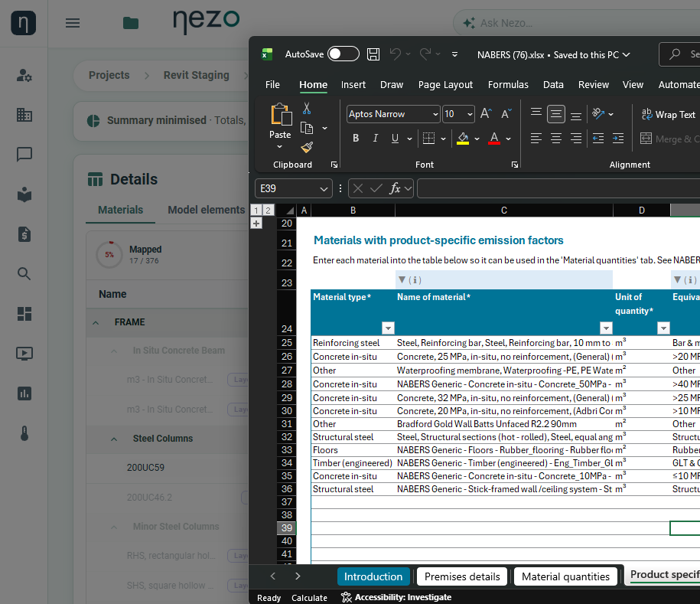
Task: Open Name of material column filter dropdown
Action: click(606, 328)
